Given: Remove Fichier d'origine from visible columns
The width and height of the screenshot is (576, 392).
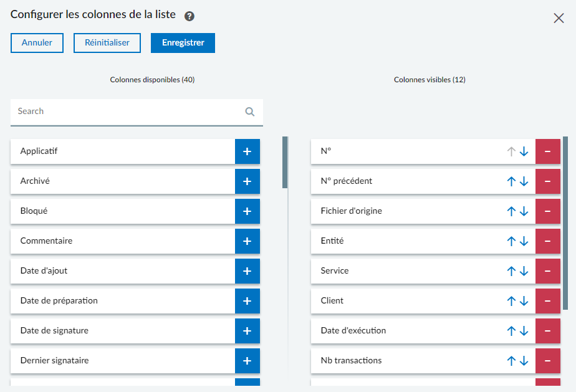Looking at the screenshot, I should tap(547, 211).
